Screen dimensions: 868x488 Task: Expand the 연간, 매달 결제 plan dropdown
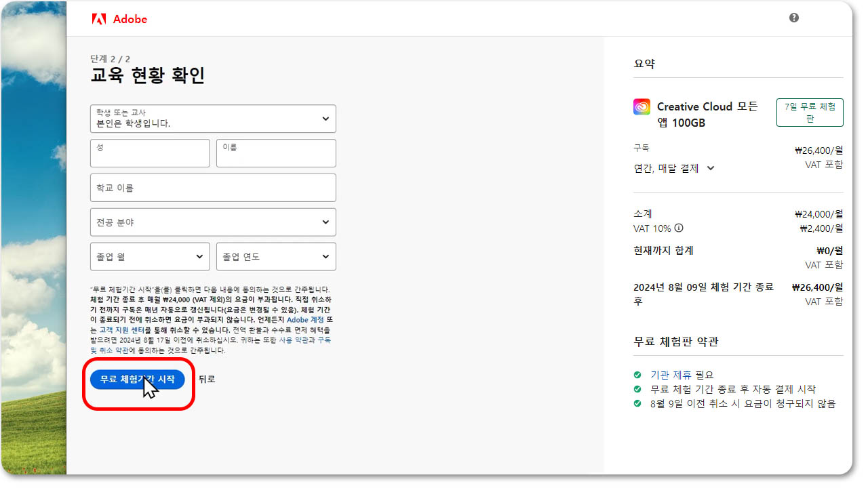point(674,168)
